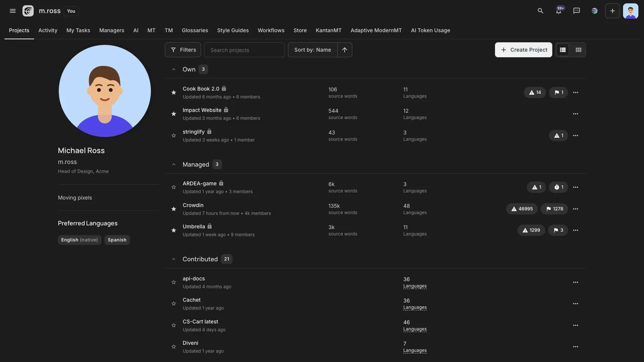Open Crowdin project flag badge 1278
644x362 pixels.
pyautogui.click(x=555, y=209)
